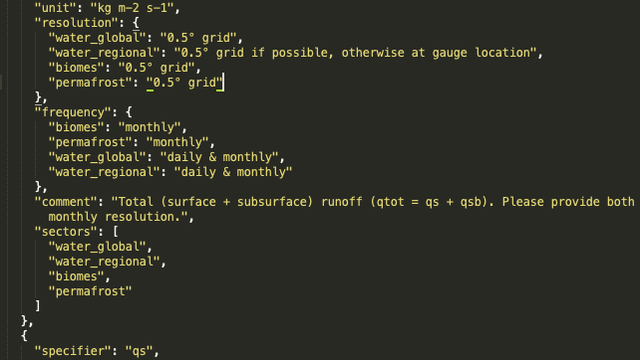Click the "permafrost" key under resolution
The width and height of the screenshot is (640, 360).
90,83
